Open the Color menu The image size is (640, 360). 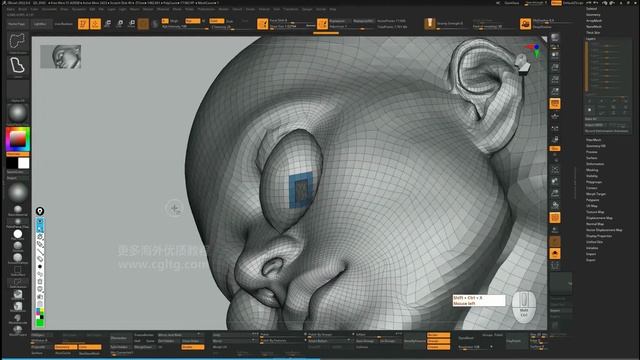34,9
